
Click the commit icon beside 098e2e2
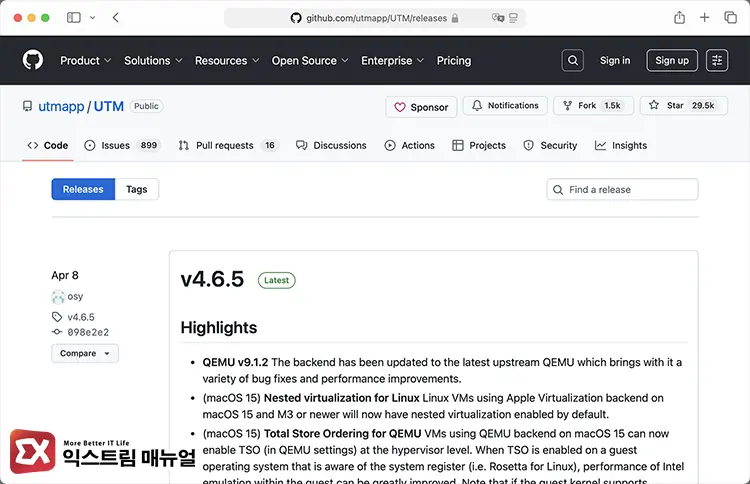[x=57, y=332]
